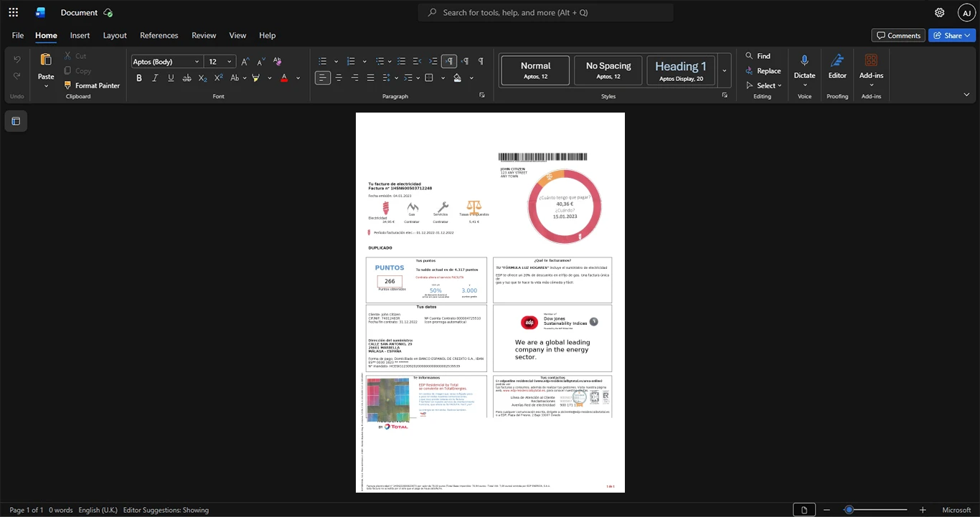Viewport: 980px width, 517px height.
Task: Increase paragraph indent
Action: tap(433, 62)
